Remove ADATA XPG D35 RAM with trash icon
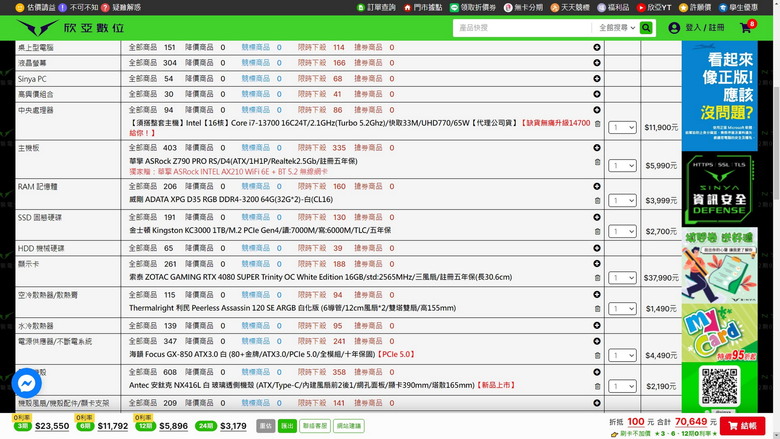Screen dimensions: 780x439 [597, 200]
